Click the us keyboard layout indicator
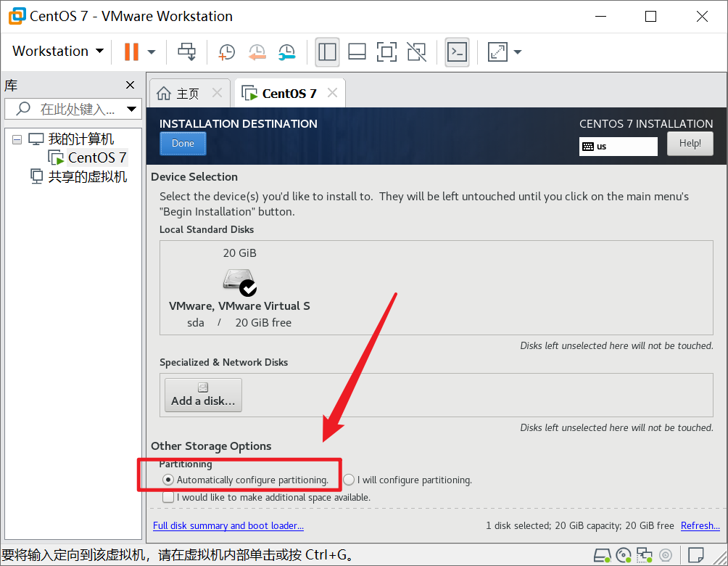This screenshot has height=566, width=728. point(618,147)
